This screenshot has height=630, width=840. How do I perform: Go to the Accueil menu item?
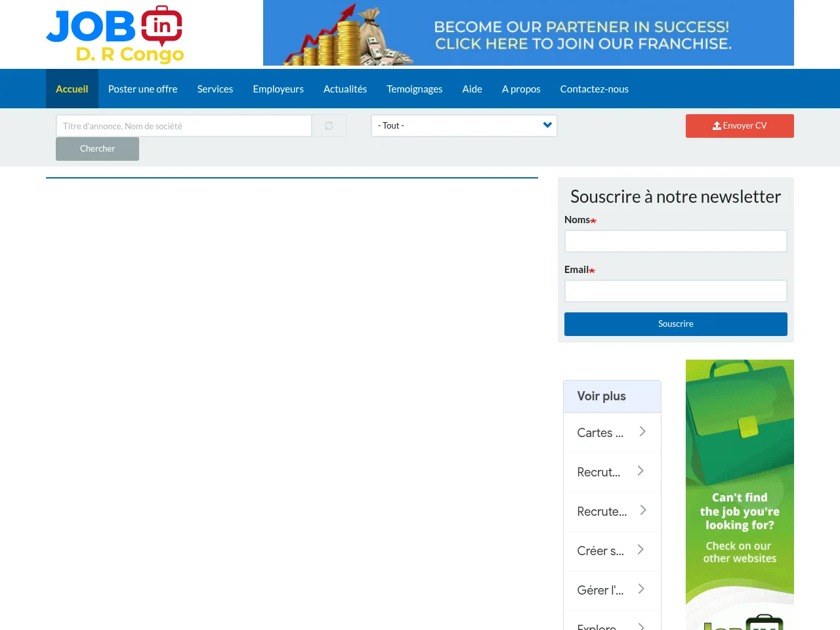pos(72,89)
